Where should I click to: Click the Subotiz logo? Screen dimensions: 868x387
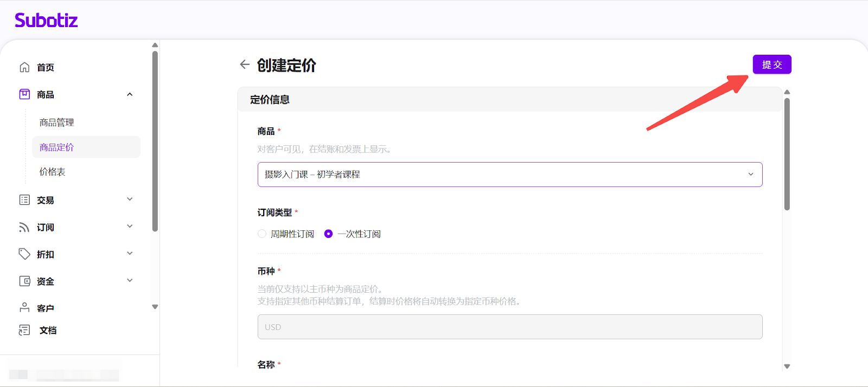click(x=46, y=21)
